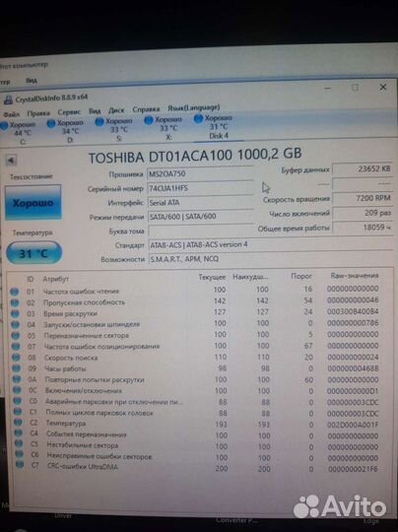Screen dimensions: 398x532
Task: Click the Интерфейс field Serial ATA
Action: 201,203
